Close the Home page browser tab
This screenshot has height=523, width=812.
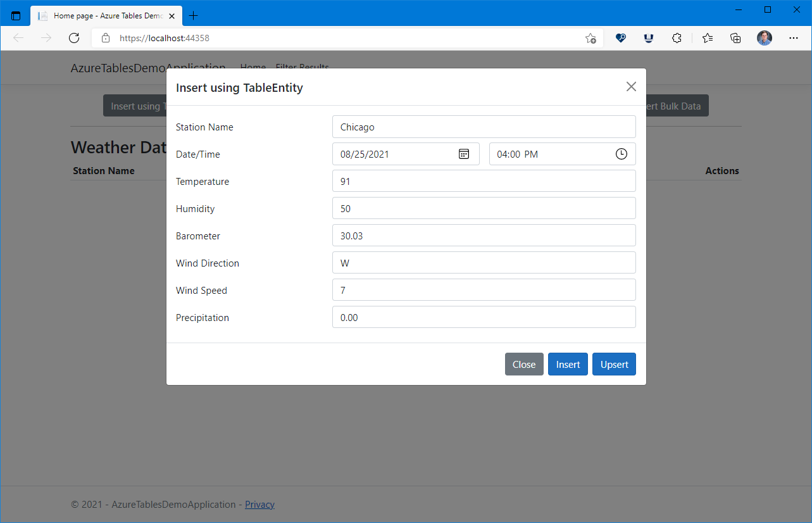172,16
